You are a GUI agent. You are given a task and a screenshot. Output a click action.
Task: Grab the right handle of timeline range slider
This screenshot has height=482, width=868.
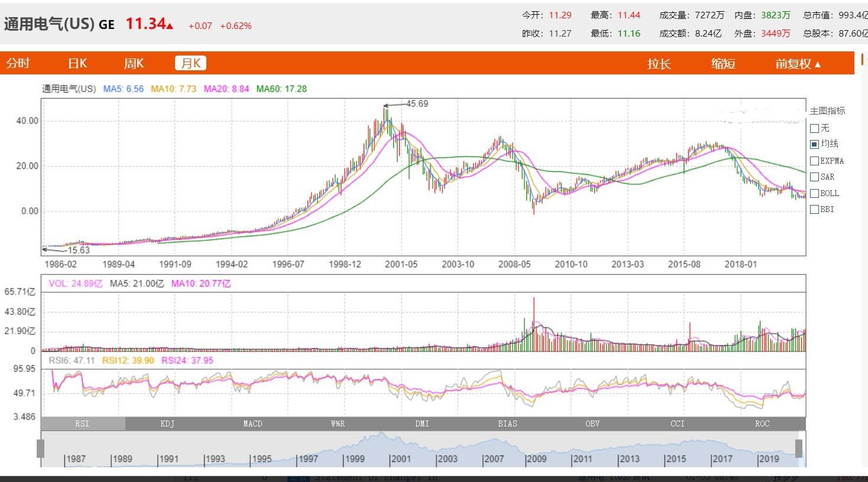(799, 448)
